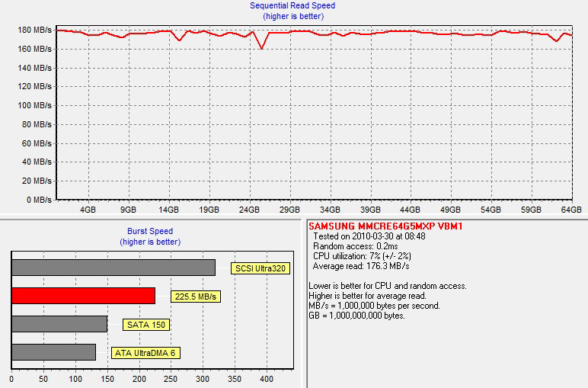Select the 64GB x-axis label
Viewport: 588px width, 388px height.
571,210
